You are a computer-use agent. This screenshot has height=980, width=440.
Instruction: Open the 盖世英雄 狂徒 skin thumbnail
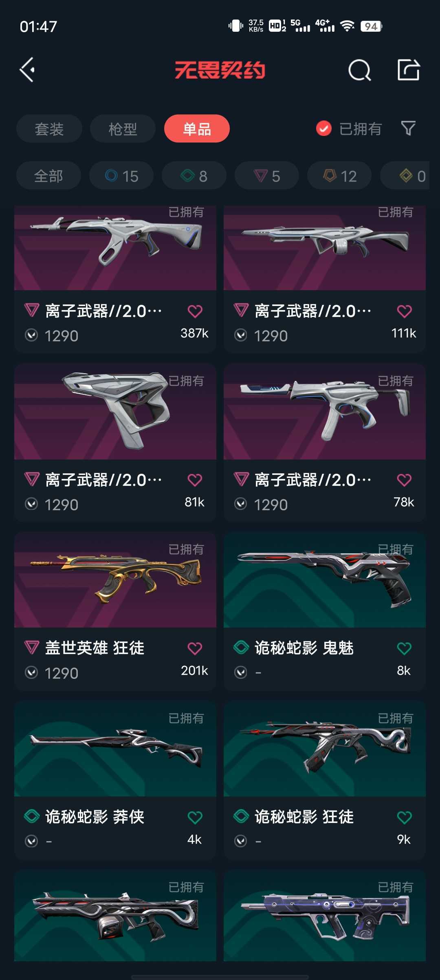(x=115, y=580)
